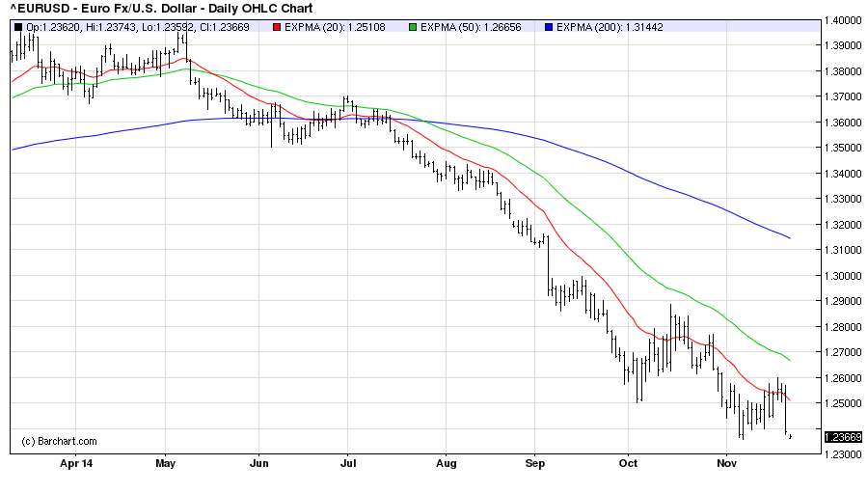Click the 1.27000 price axis label

[843, 352]
